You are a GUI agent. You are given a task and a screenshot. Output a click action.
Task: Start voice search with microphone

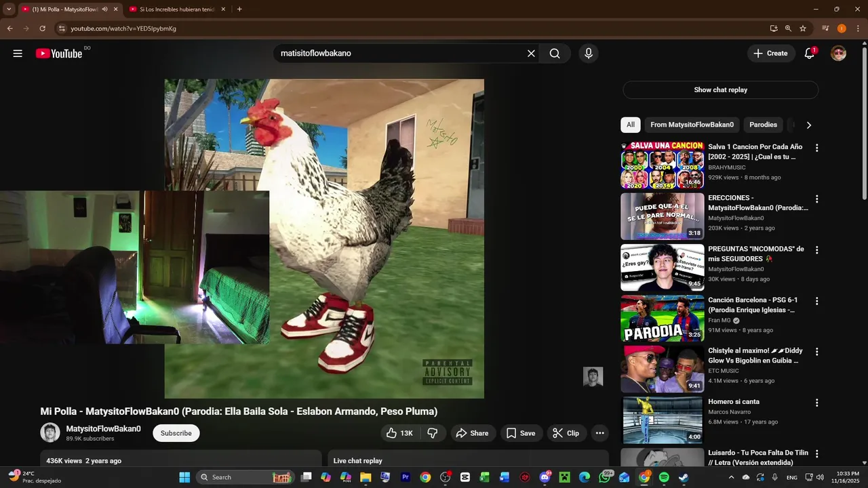[x=588, y=54]
